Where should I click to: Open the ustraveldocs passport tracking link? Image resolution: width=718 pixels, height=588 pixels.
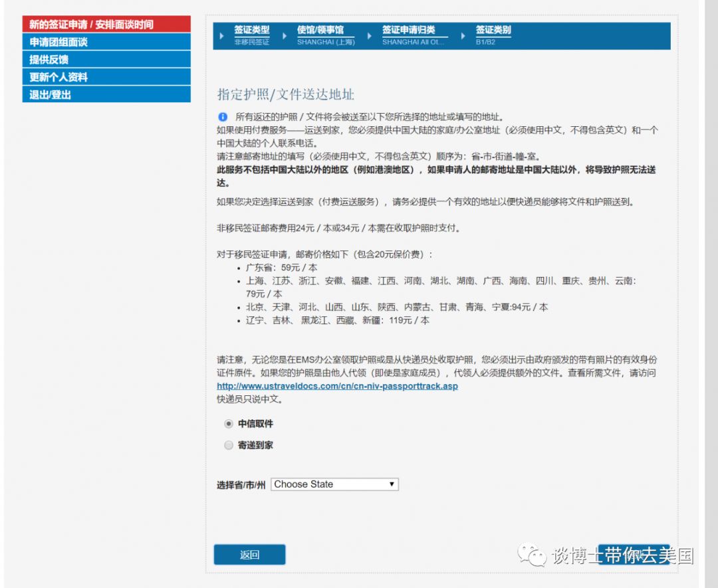[337, 386]
